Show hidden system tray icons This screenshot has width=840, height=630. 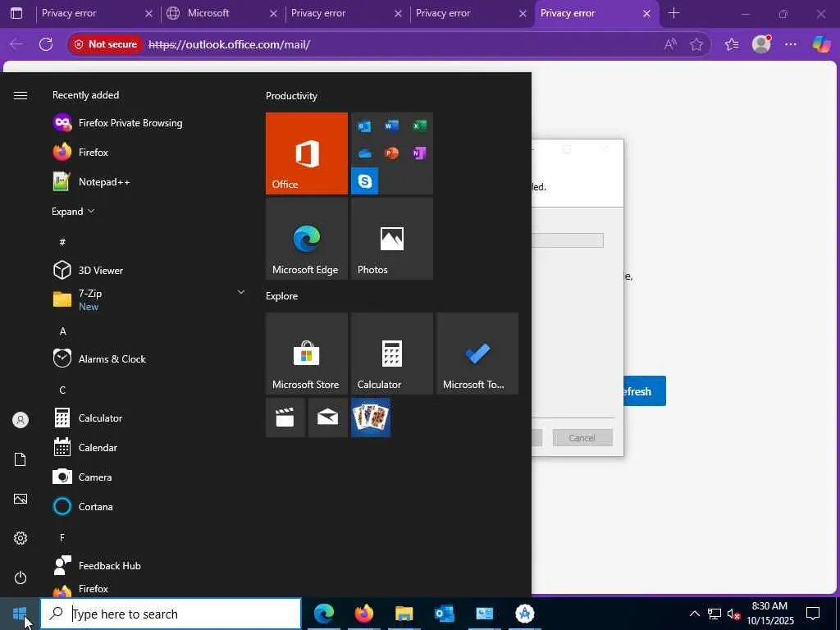pos(694,614)
